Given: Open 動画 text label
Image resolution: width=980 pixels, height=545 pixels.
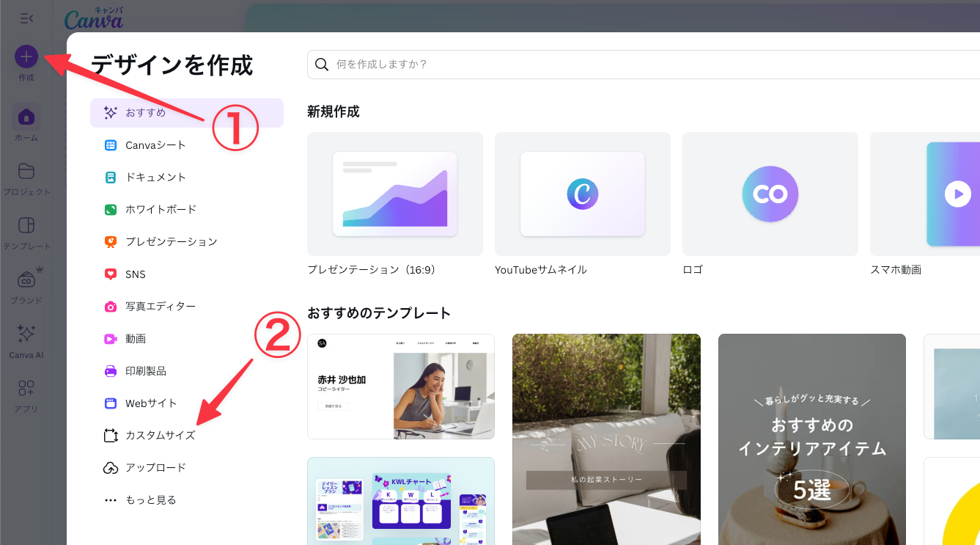Looking at the screenshot, I should tap(136, 339).
